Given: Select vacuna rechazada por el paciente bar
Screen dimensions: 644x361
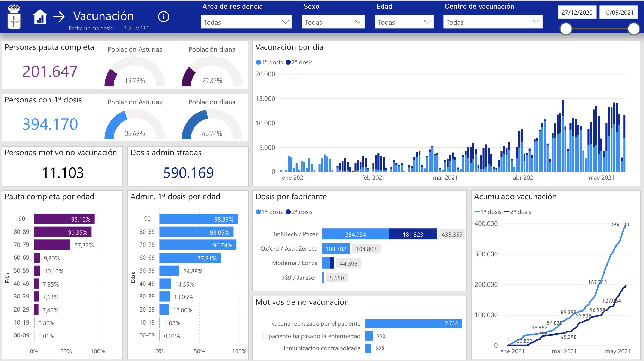Looking at the screenshot, I should coord(413,323).
